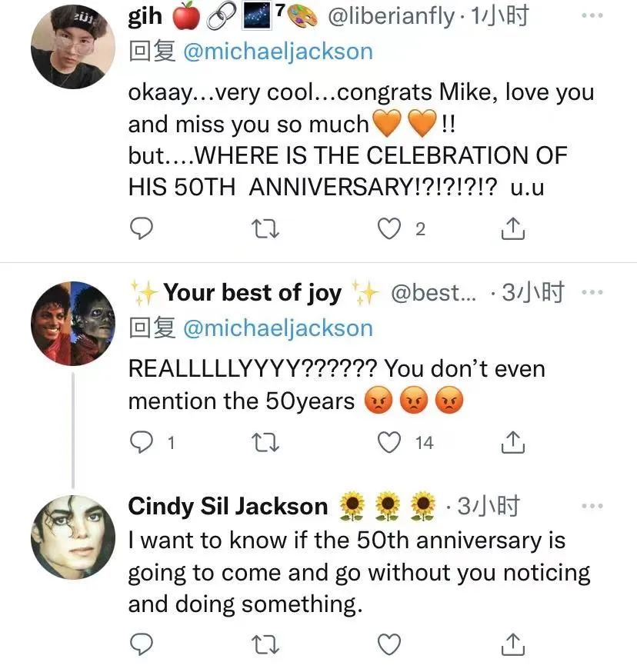Share Cindy Sil Jackson's tweet
This screenshot has height=672, width=637.
(x=513, y=643)
